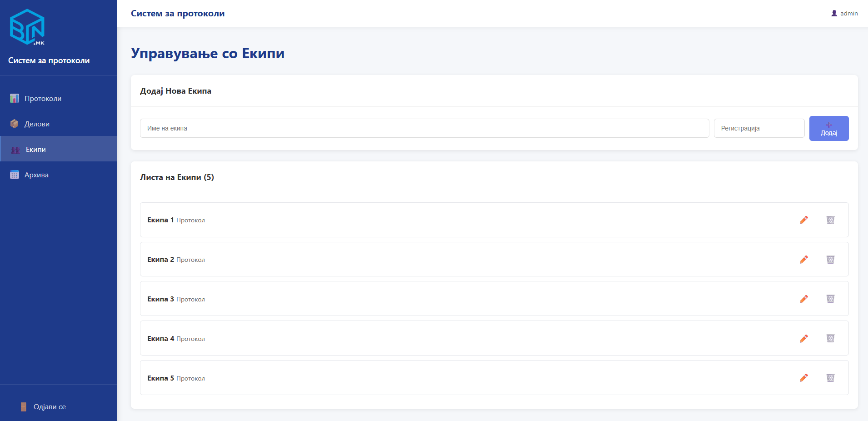Screen dimensions: 868x421
Task: Click the trash icon for Екипа 3
Action: 830,299
